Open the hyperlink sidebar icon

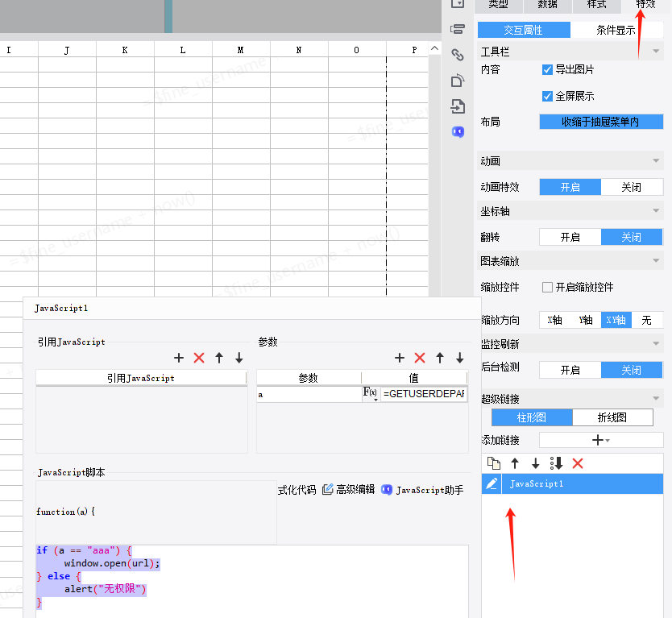pos(458,55)
